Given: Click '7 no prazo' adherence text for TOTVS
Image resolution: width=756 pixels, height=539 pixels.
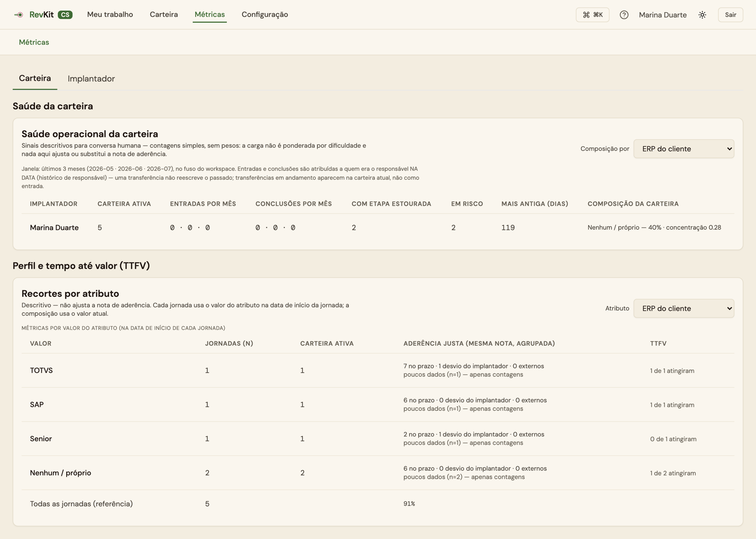Looking at the screenshot, I should click(419, 366).
